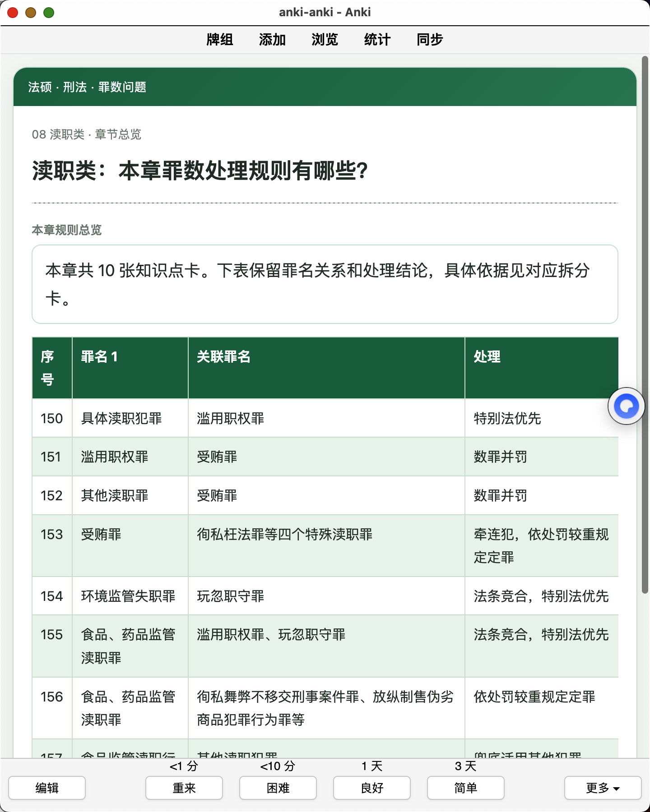Click 同步 to sync the collection
The width and height of the screenshot is (650, 812).
point(430,40)
